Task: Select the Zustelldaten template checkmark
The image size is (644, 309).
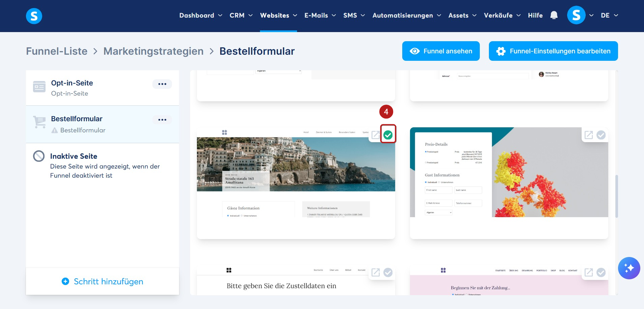Action: pos(388,273)
